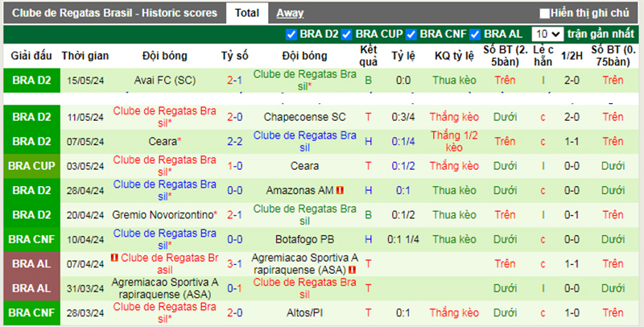Switch to the Away tab
This screenshot has width=644, height=327.
(x=290, y=13)
